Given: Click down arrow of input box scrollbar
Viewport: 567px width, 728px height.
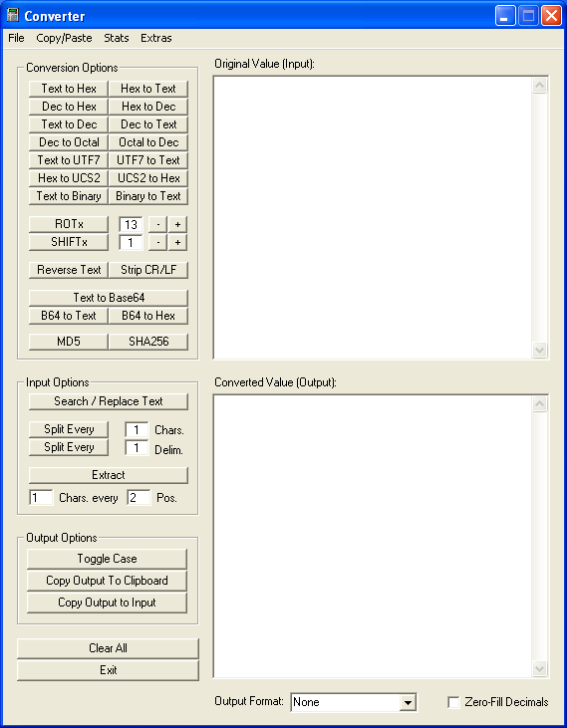Looking at the screenshot, I should tap(540, 350).
